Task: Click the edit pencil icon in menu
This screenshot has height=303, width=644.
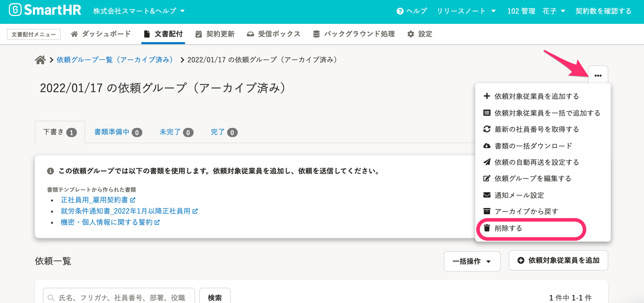Action: coord(487,178)
